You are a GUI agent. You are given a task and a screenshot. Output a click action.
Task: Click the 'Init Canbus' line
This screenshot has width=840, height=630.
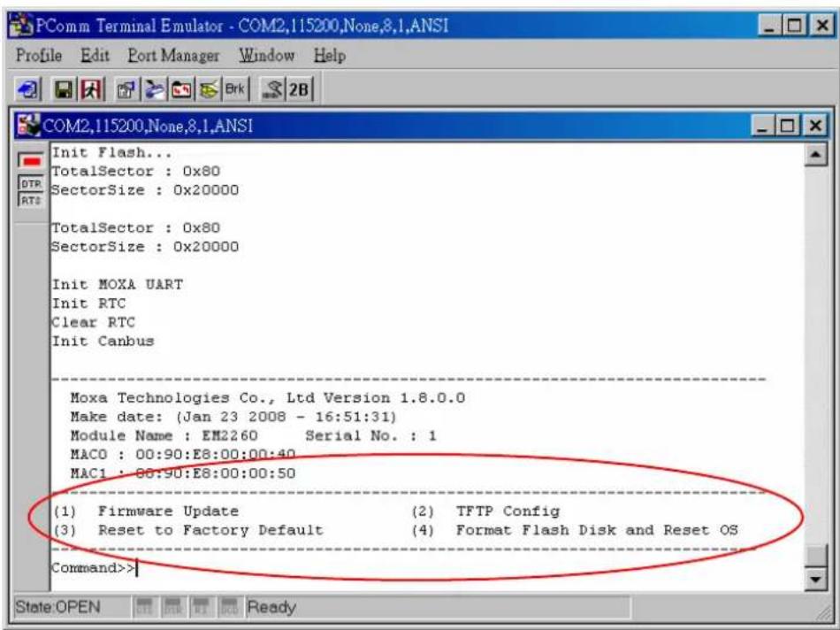tap(103, 341)
